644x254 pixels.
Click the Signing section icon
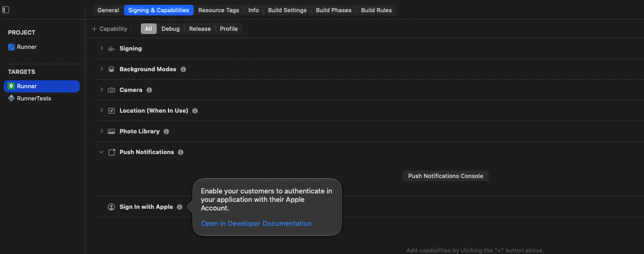click(112, 48)
